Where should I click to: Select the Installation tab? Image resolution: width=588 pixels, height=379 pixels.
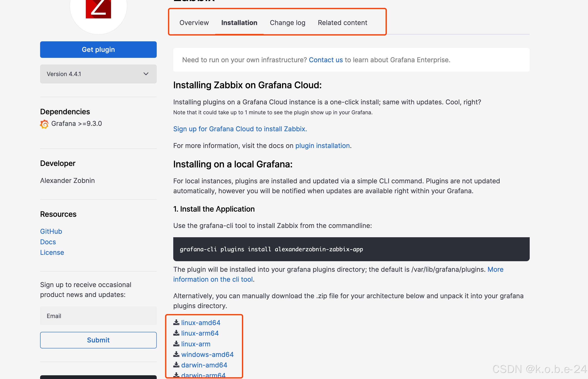pyautogui.click(x=239, y=23)
